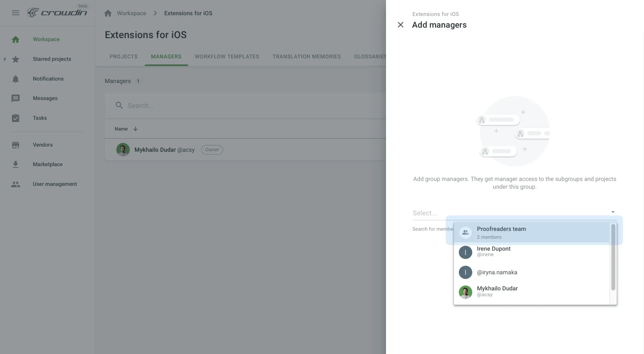Open the Messages chat icon
644x354 pixels.
(15, 98)
